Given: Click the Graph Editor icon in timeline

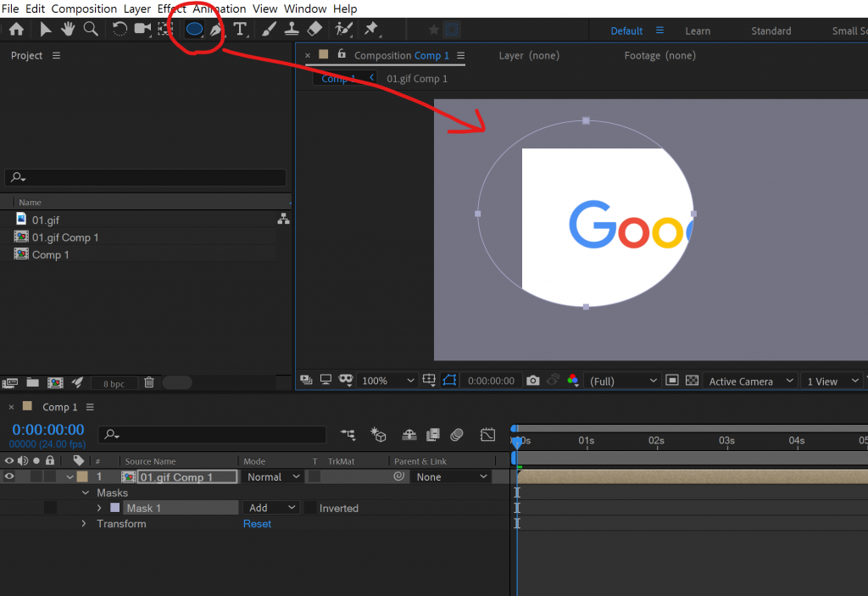Looking at the screenshot, I should click(x=487, y=435).
